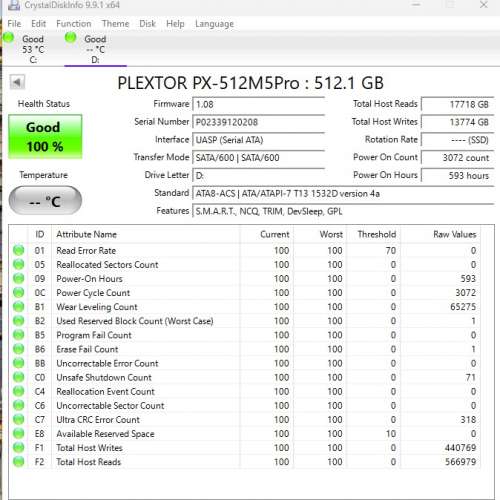
Task: Click the Transfer Mode field SATA/600
Action: point(258,158)
